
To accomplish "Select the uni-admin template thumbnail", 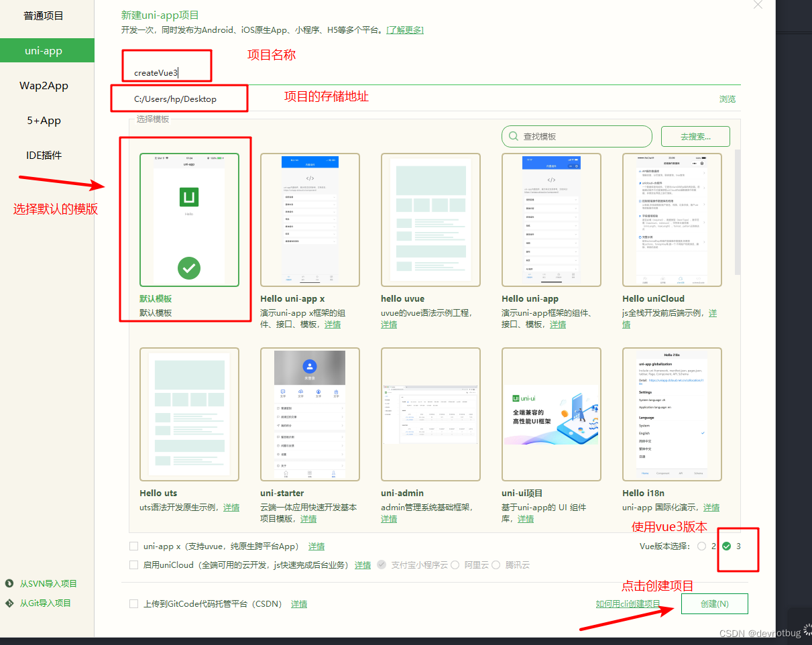I will (430, 414).
